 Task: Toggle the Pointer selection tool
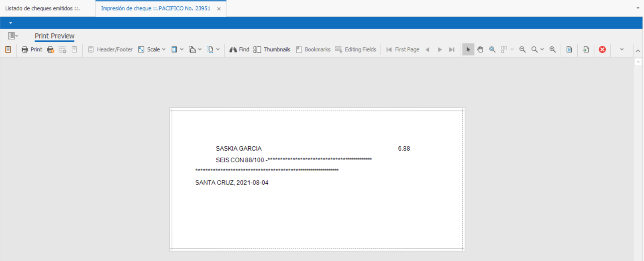468,50
